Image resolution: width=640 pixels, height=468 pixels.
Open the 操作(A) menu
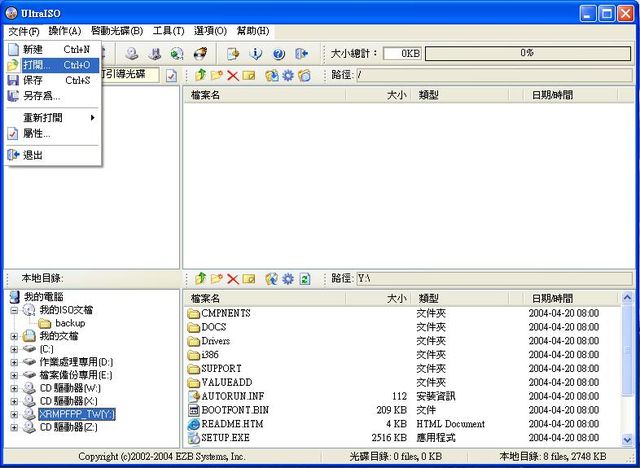click(x=64, y=31)
